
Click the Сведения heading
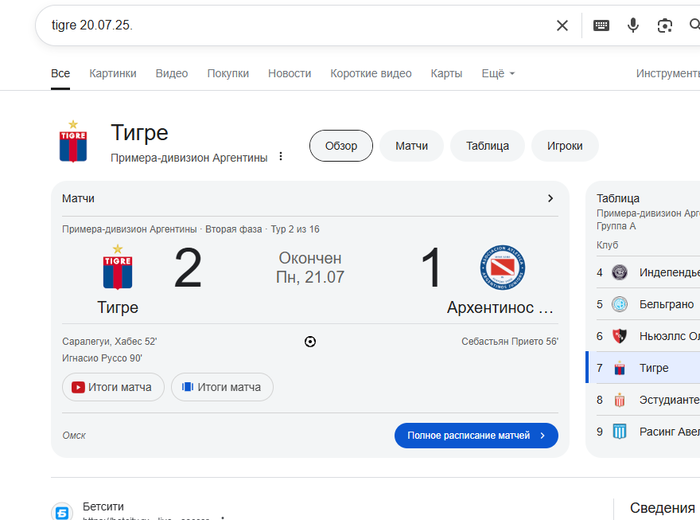[662, 508]
